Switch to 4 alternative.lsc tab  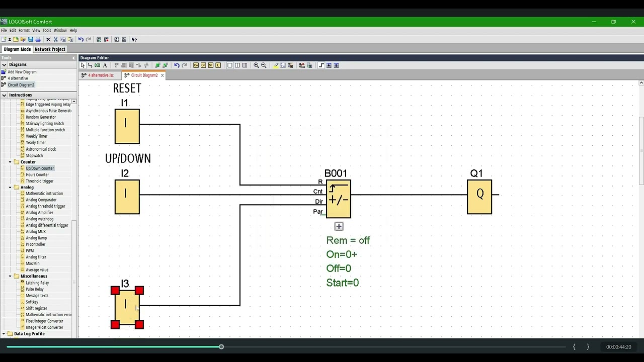101,75
